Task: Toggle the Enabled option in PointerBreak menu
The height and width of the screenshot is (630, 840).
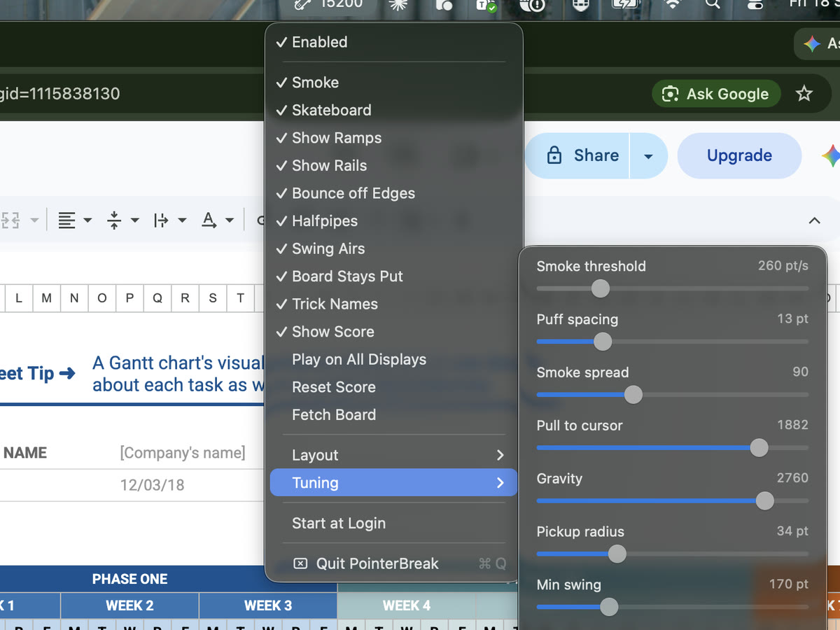Action: 393,42
